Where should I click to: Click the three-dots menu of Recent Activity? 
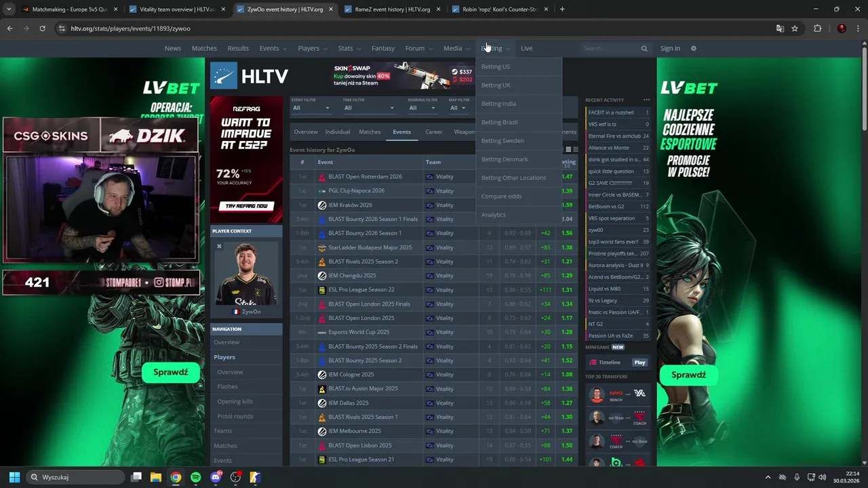[x=646, y=100]
